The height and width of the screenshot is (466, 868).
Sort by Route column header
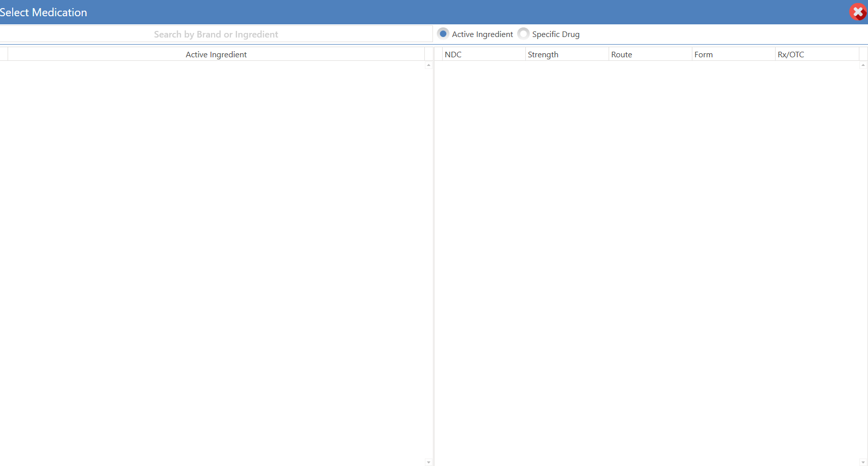pyautogui.click(x=650, y=54)
